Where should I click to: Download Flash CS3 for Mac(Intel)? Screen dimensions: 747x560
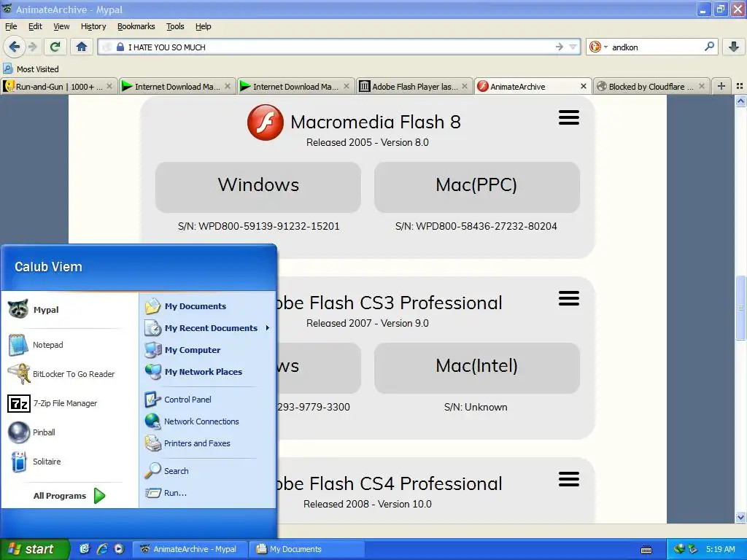click(x=477, y=367)
